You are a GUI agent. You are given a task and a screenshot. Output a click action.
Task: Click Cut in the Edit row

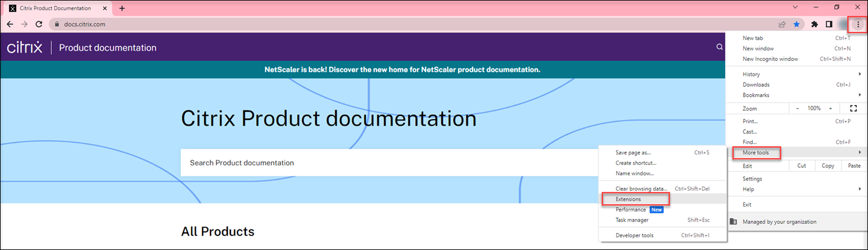pos(802,165)
